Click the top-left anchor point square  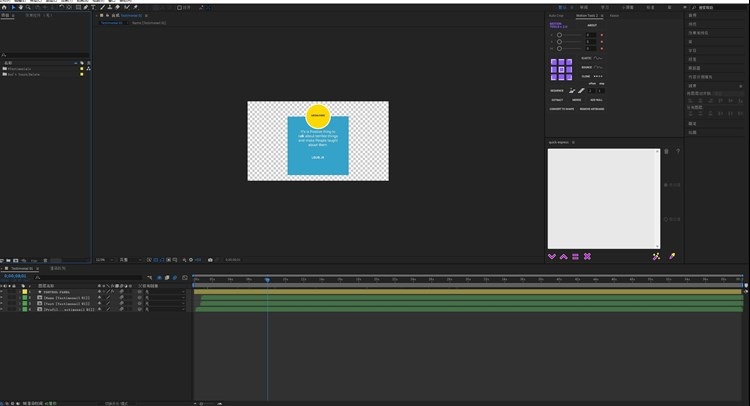(554, 62)
